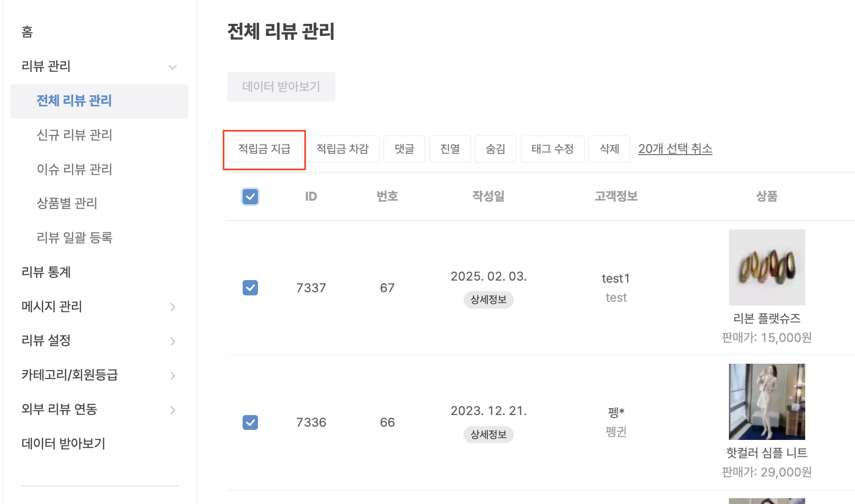Open 상세정보 badge for review 7337

(488, 300)
